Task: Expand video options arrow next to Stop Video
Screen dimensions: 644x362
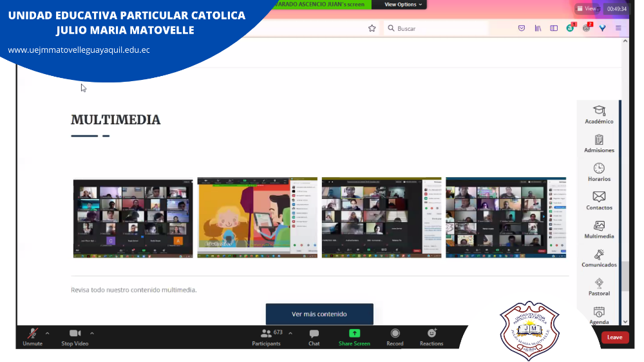Action: (x=92, y=333)
